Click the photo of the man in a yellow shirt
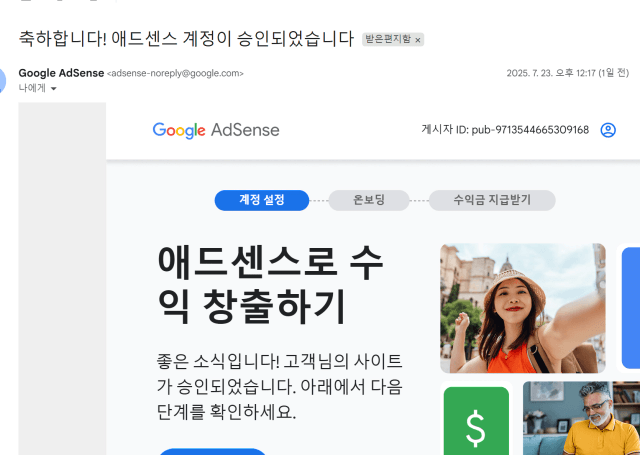 (581, 418)
